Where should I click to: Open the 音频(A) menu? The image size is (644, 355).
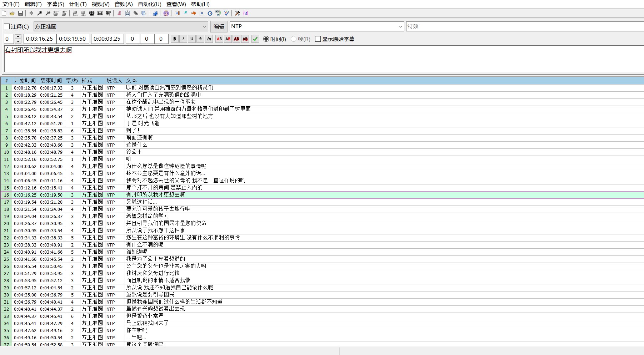pos(124,4)
